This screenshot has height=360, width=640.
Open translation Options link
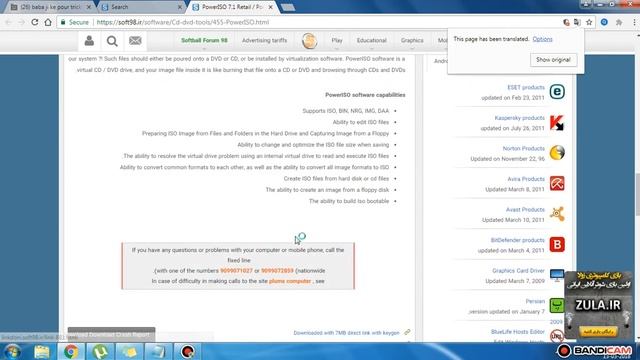542,39
